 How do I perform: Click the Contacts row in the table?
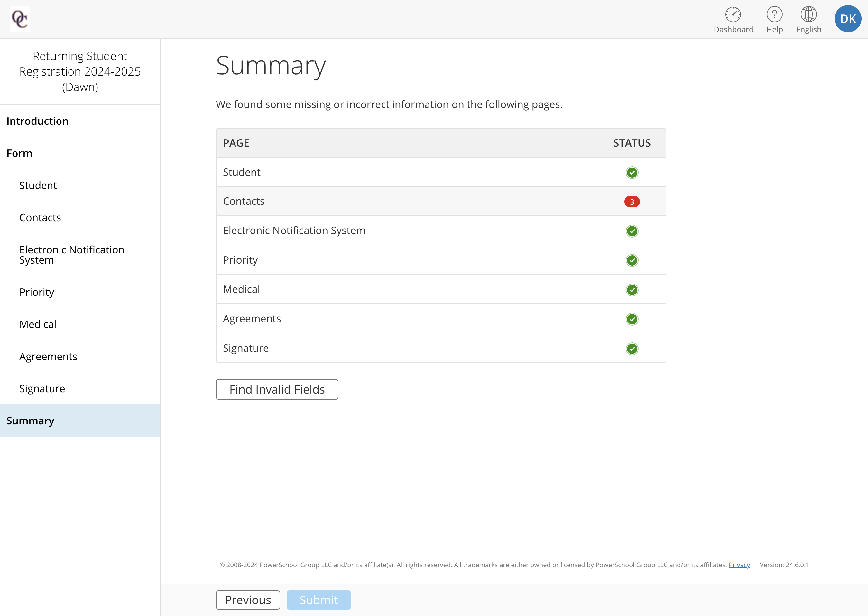point(441,201)
